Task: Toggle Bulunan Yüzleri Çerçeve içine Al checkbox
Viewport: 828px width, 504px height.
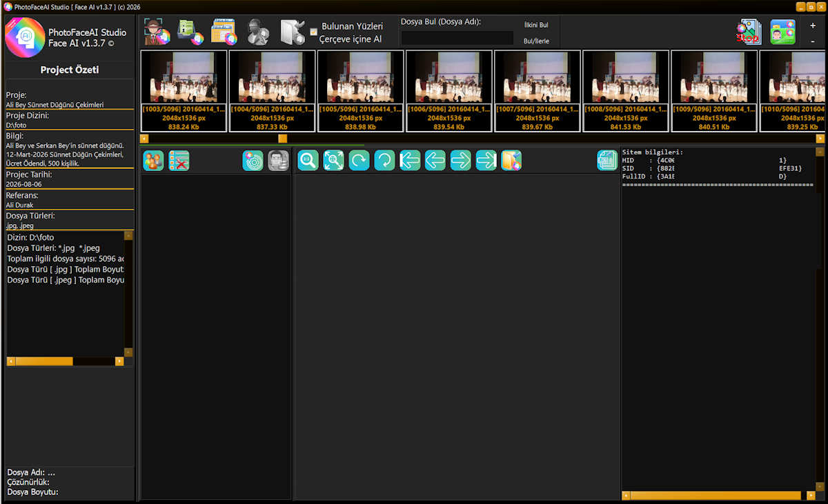Action: pos(314,32)
